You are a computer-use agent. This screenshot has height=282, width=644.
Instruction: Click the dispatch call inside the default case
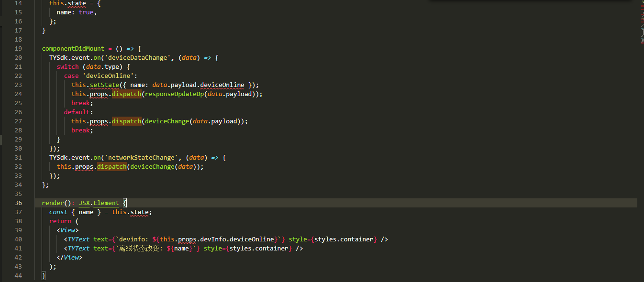126,121
